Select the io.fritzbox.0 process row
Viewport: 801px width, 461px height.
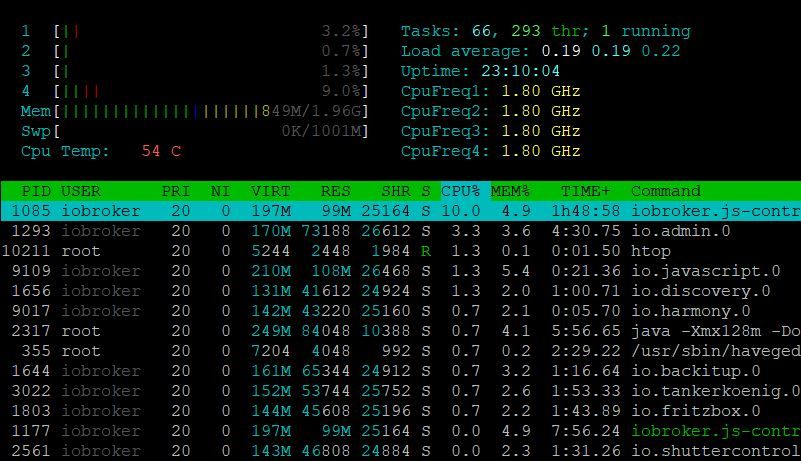(x=400, y=411)
